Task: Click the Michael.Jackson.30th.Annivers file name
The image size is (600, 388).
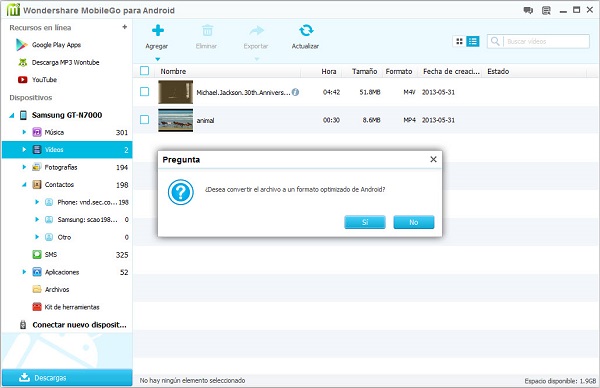Action: click(243, 93)
